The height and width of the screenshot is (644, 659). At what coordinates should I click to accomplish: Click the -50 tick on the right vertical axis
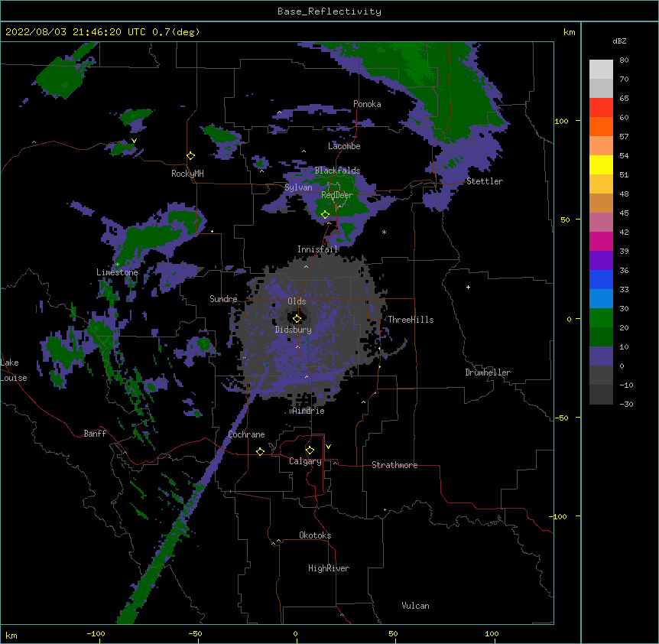click(561, 418)
